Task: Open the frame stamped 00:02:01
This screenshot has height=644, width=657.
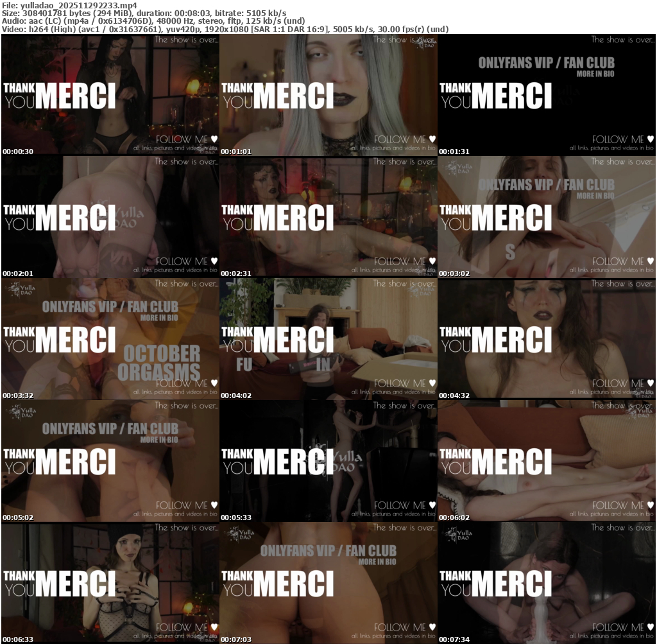Action: click(x=110, y=217)
